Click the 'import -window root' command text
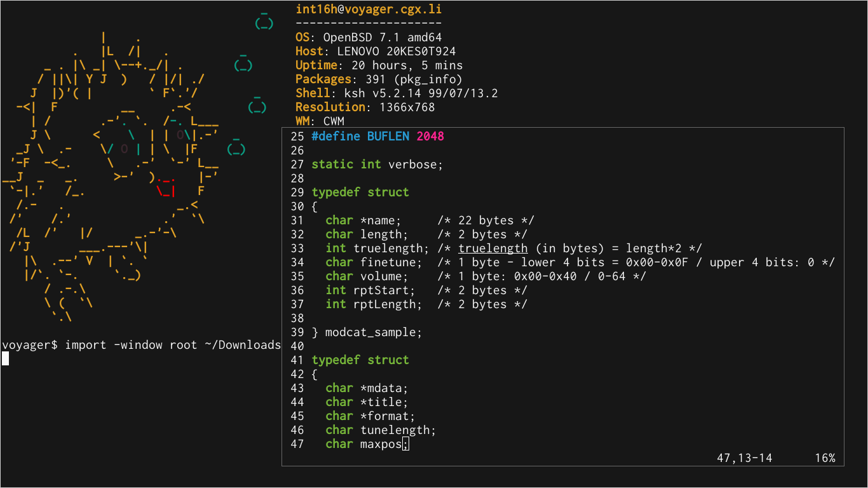Screen dimensions: 868x488 [131, 345]
